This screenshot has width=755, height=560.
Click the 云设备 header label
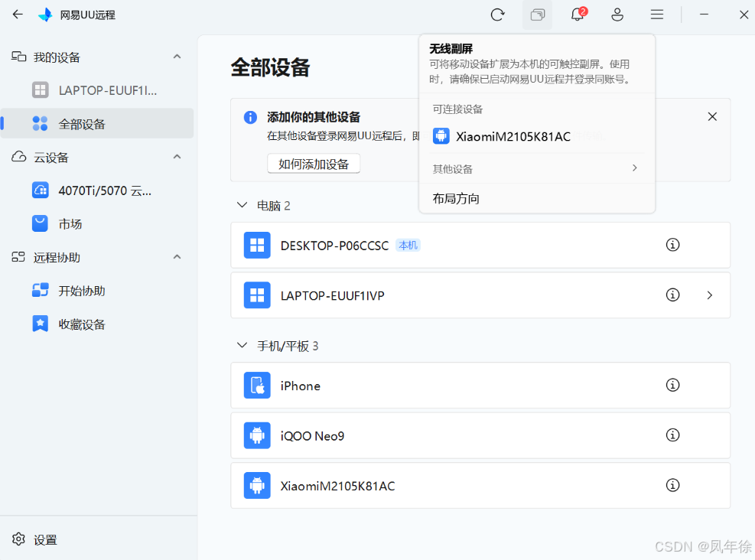(x=51, y=158)
